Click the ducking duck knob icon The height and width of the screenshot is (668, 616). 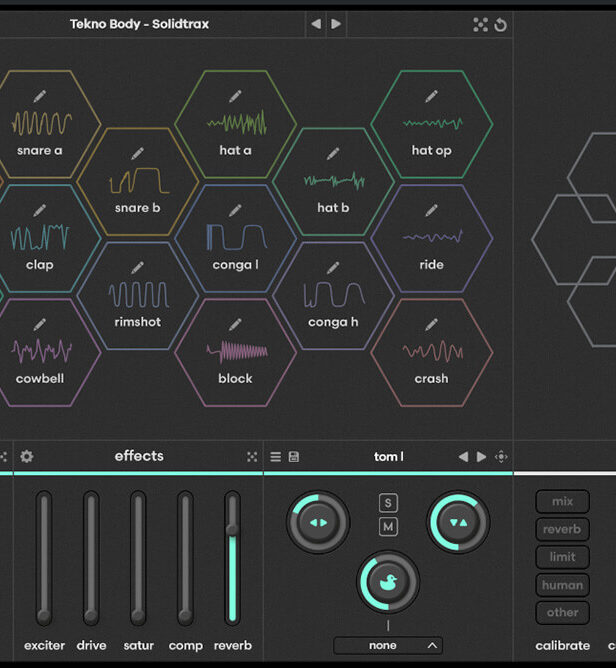coord(388,582)
